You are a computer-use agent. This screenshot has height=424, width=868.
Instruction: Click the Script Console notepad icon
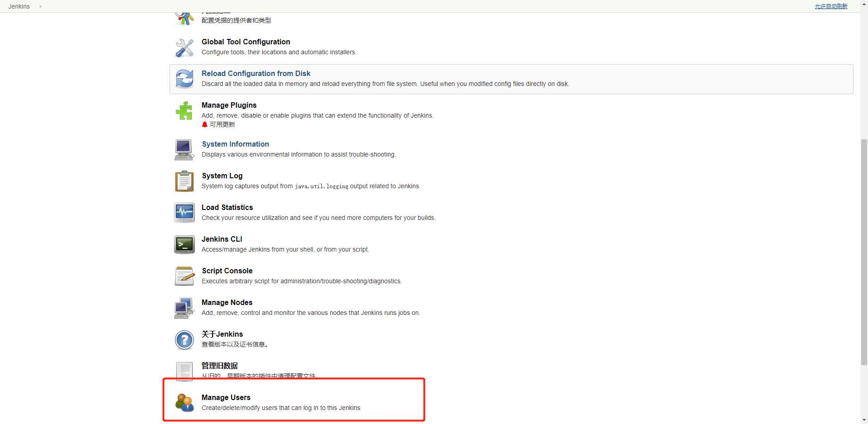pyautogui.click(x=184, y=276)
